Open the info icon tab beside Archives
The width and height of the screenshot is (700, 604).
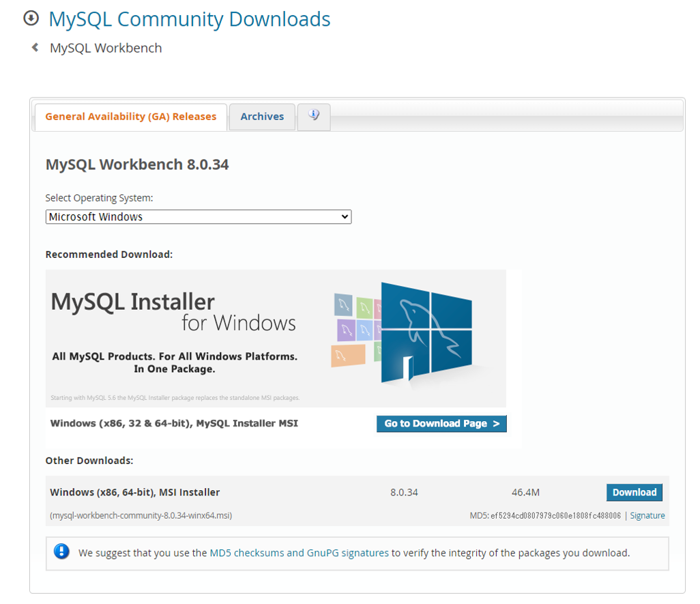coord(313,116)
